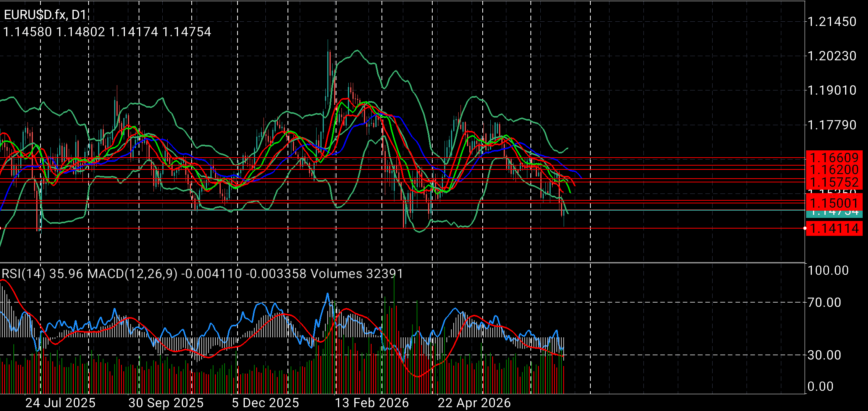Screen dimensions: 868x411
Task: Tap the 30.00 indicator level label
Action: tap(824, 355)
